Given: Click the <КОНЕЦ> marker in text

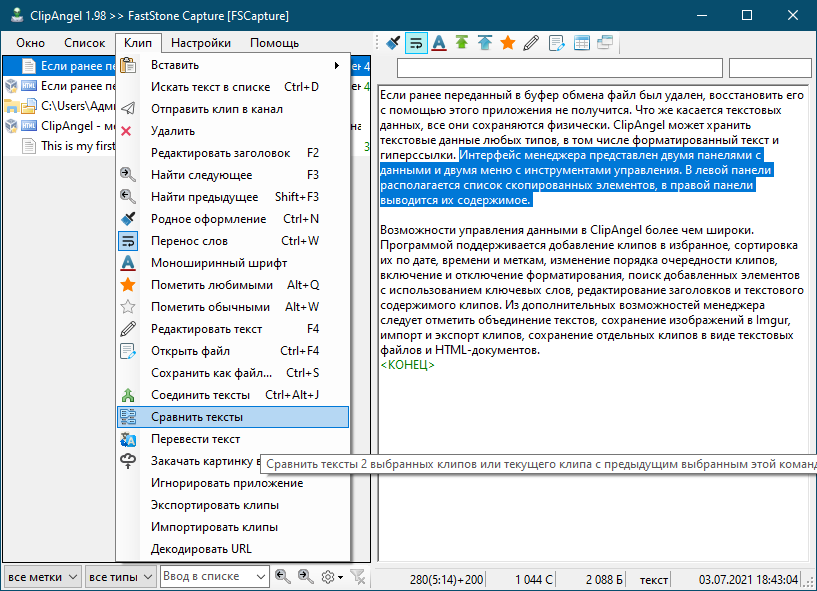Looking at the screenshot, I should coord(407,365).
